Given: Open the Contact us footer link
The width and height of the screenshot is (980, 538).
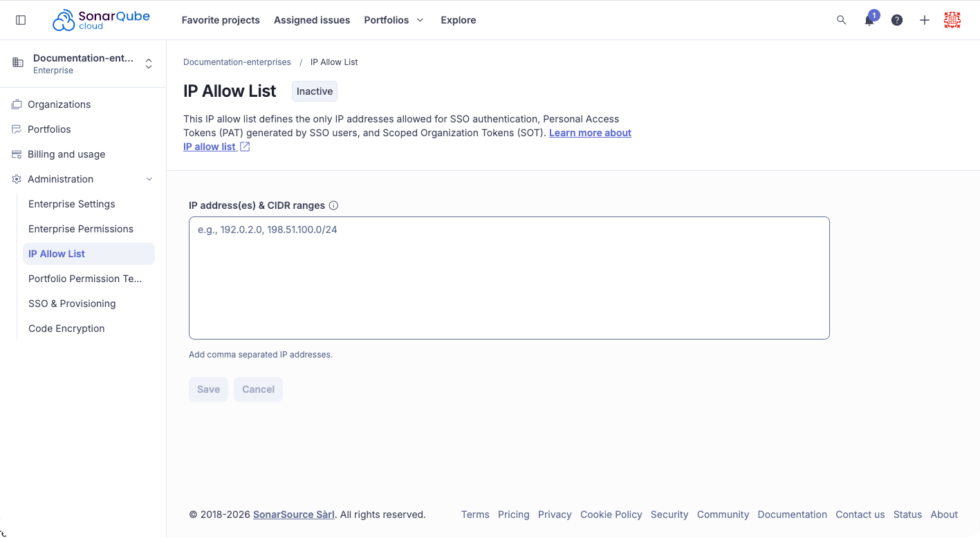Looking at the screenshot, I should coord(860,514).
